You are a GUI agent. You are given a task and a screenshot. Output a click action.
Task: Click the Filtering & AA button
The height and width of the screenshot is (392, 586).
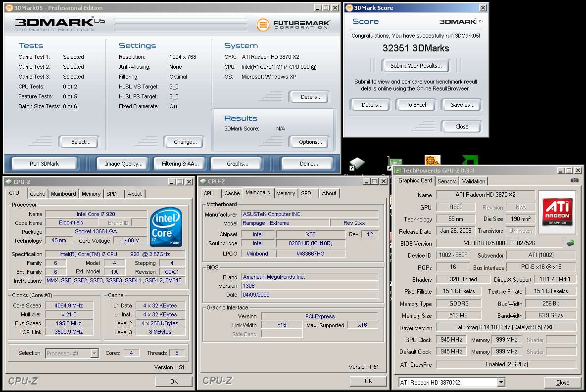[x=180, y=164]
